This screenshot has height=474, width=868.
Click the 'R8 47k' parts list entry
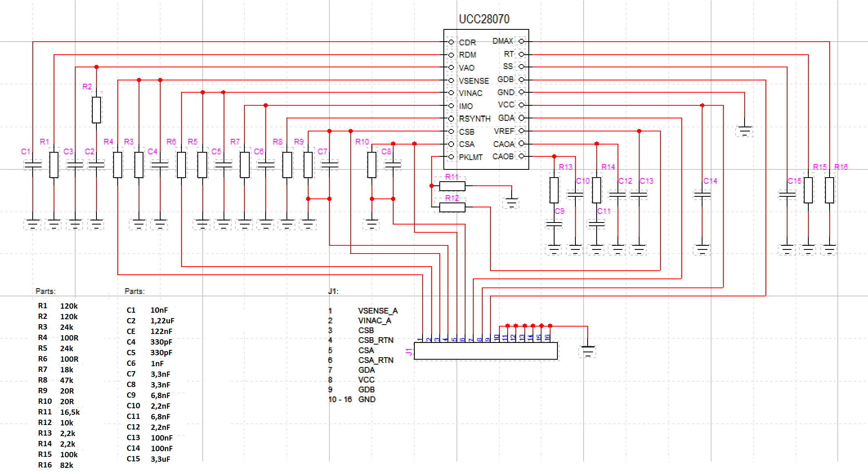(x=56, y=380)
